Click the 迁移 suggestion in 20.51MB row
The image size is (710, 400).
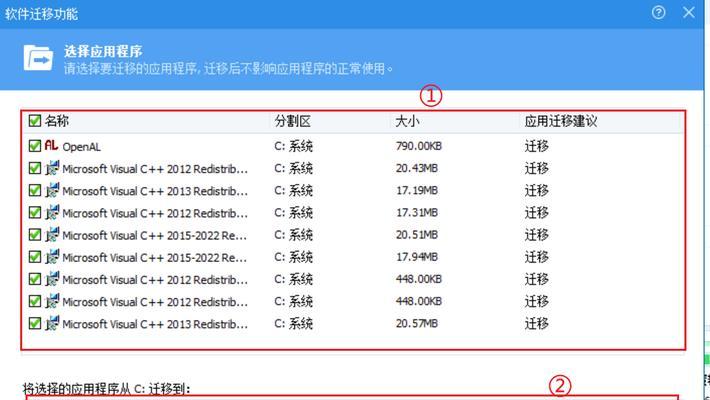[537, 235]
